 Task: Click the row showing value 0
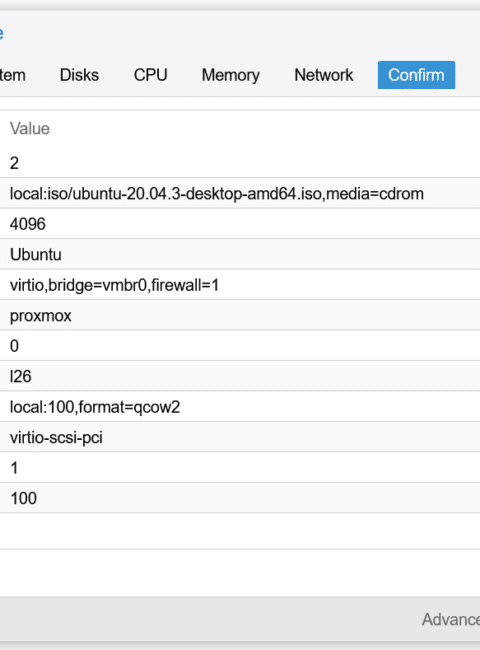[240, 346]
